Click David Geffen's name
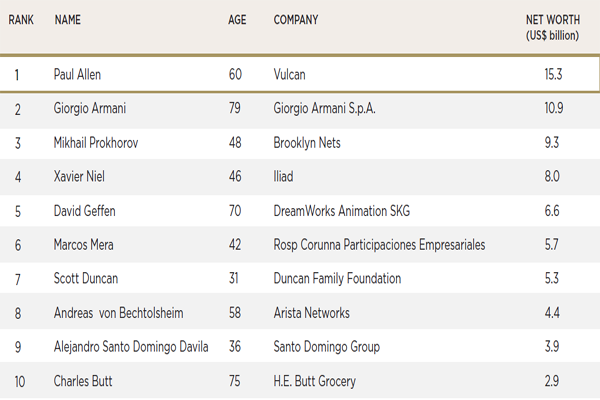Viewport: 600px width, 400px height. click(x=85, y=211)
